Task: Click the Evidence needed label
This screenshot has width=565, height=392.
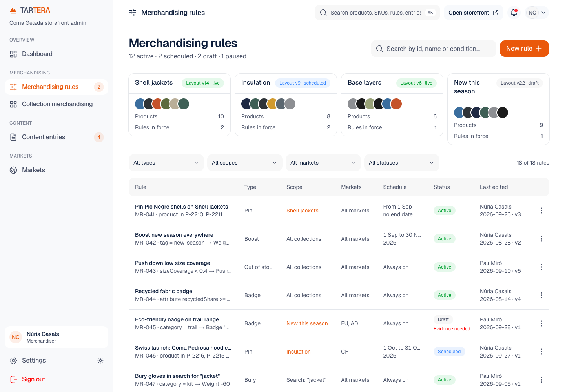Action: [x=452, y=329]
